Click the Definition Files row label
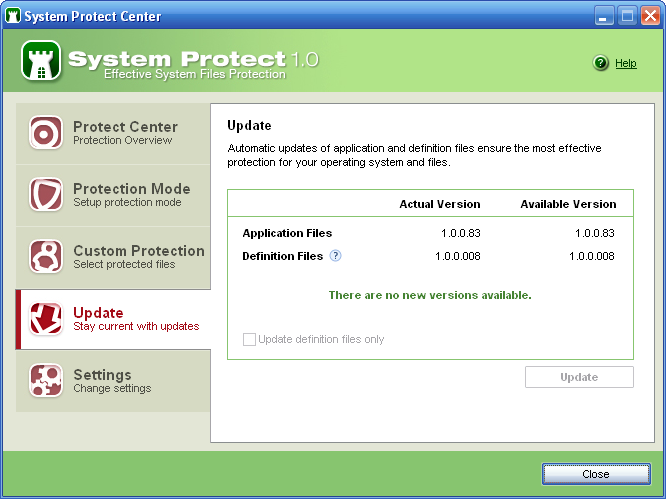 (x=282, y=256)
